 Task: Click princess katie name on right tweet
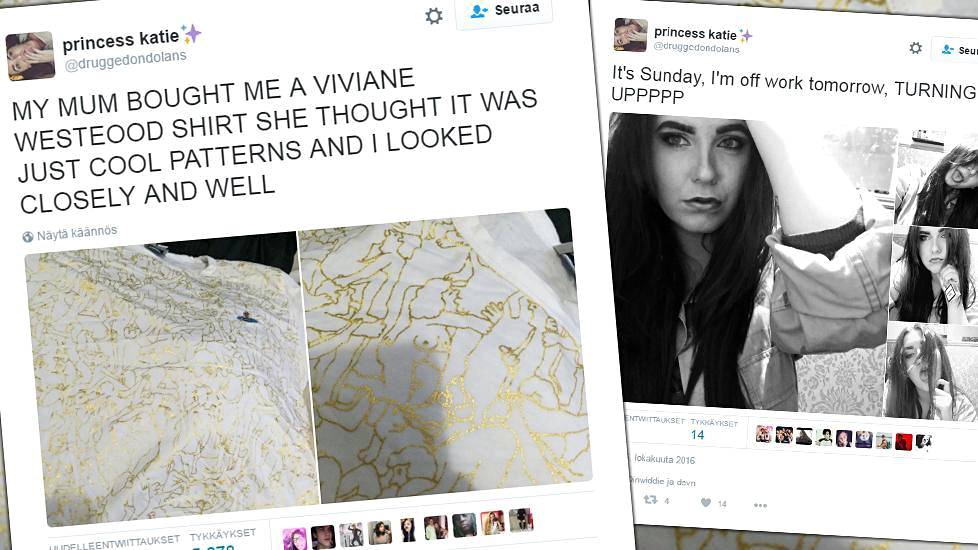pos(695,33)
